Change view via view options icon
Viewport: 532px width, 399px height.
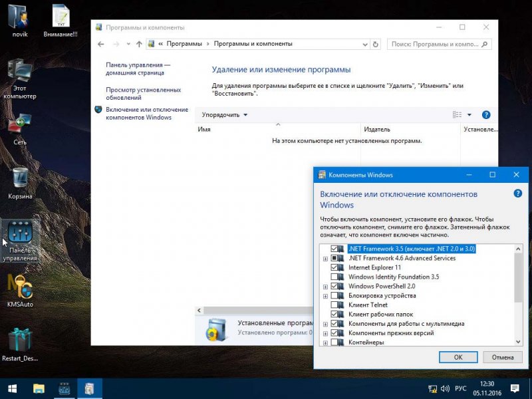tap(457, 114)
